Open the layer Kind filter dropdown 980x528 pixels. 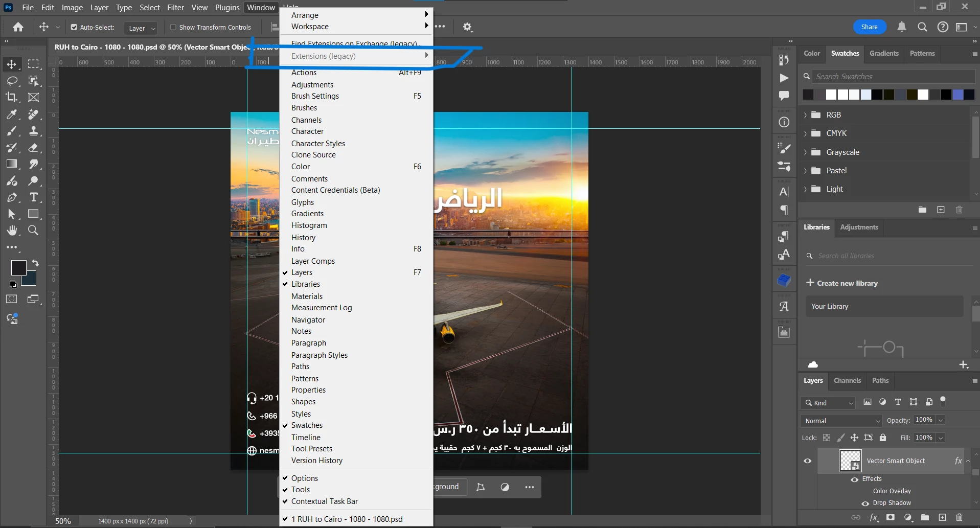click(828, 403)
